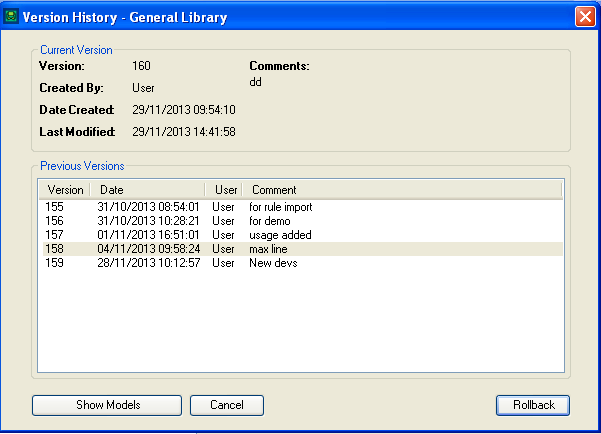Click the Date Created timestamp value
601x434 pixels.
click(x=183, y=110)
